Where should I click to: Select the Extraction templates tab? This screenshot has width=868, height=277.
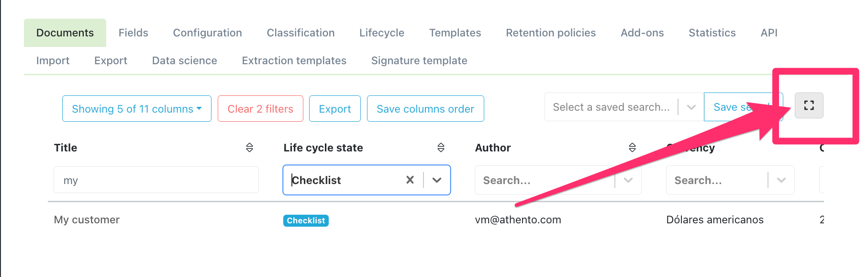tap(294, 61)
